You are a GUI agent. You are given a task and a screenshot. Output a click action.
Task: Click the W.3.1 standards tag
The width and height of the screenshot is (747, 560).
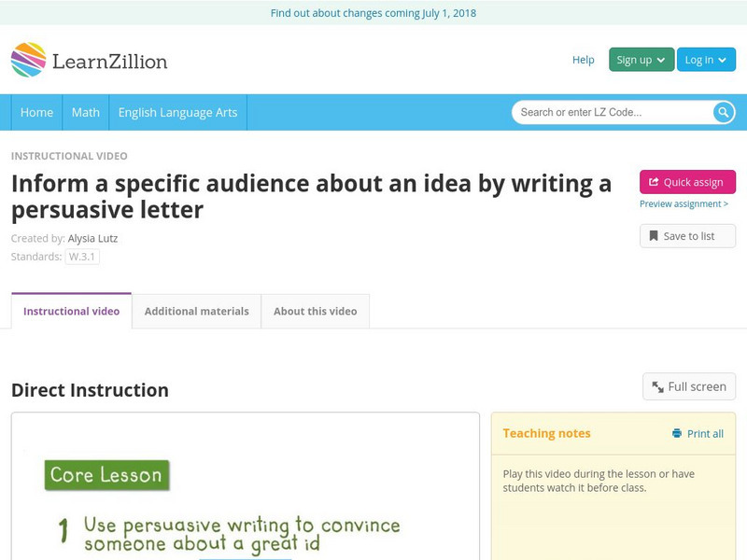click(x=82, y=257)
